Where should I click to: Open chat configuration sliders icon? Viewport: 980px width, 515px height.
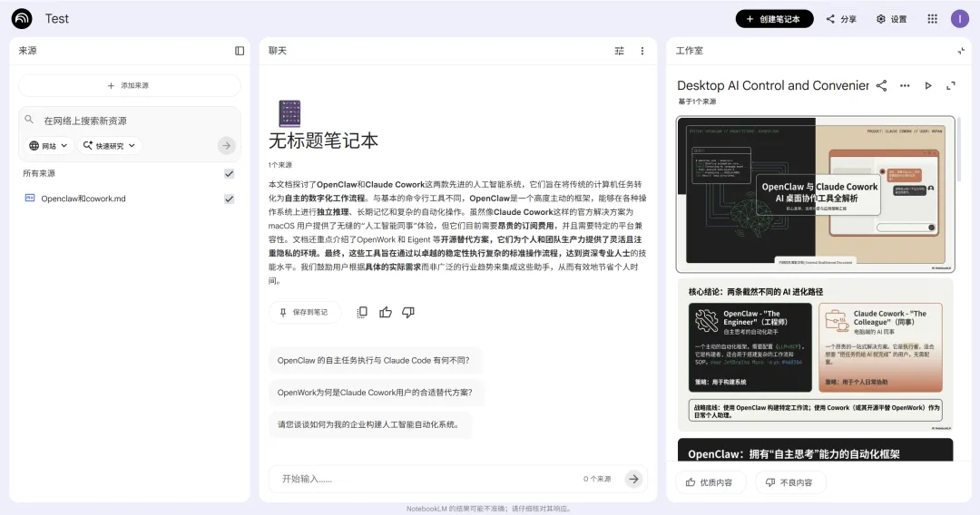(x=619, y=51)
